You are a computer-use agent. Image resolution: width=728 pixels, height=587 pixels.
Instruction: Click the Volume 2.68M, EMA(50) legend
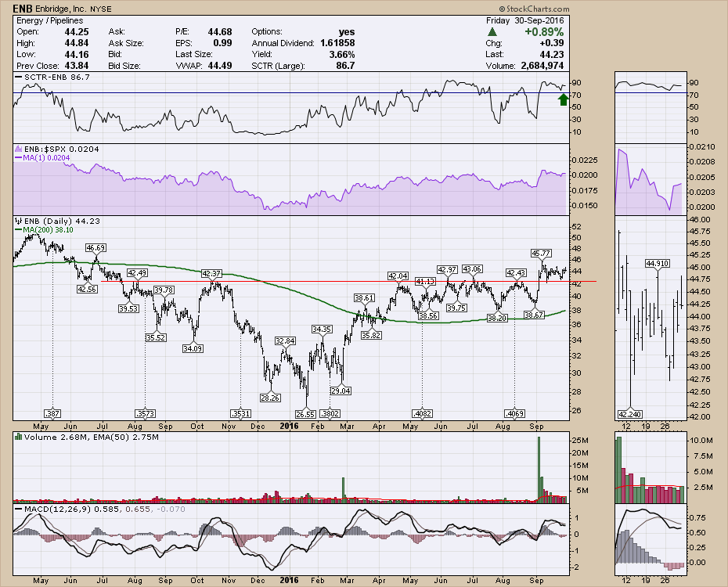click(91, 437)
